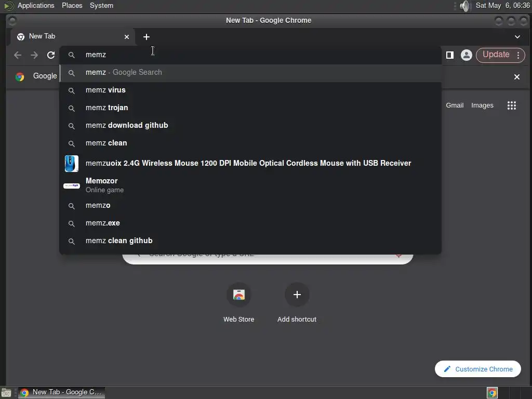This screenshot has width=532, height=399.
Task: Choose suggestion 'memzo'
Action: coord(250,206)
